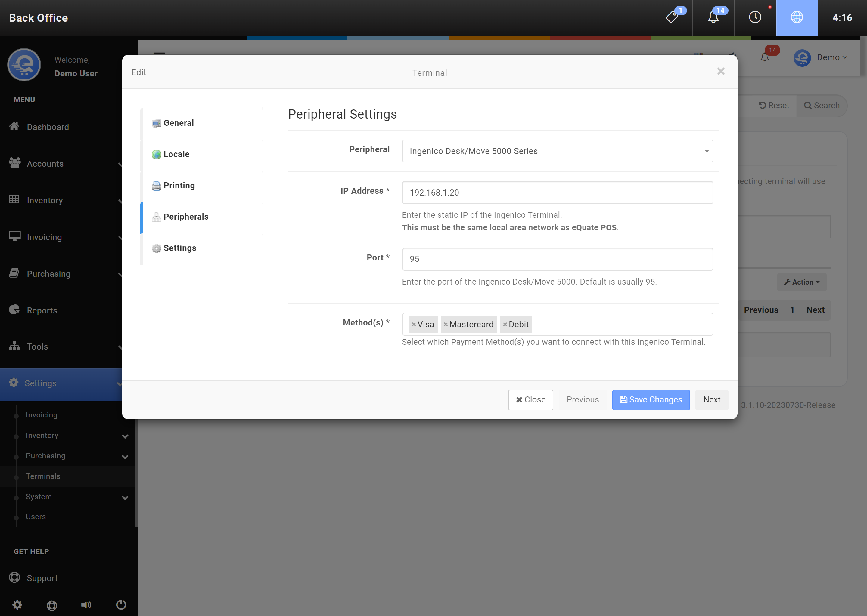Click the speaker volume icon in sidebar footer
The width and height of the screenshot is (867, 616).
86,605
